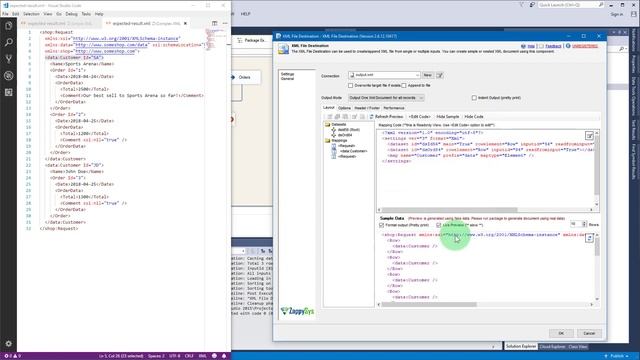Open VS Code Selection menu
This screenshot has width=640, height=360.
(31, 14)
